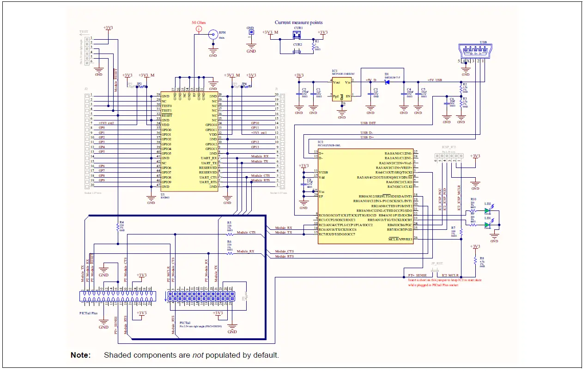
Task: Select the '+3V3_ext2' label
Action: (106, 123)
